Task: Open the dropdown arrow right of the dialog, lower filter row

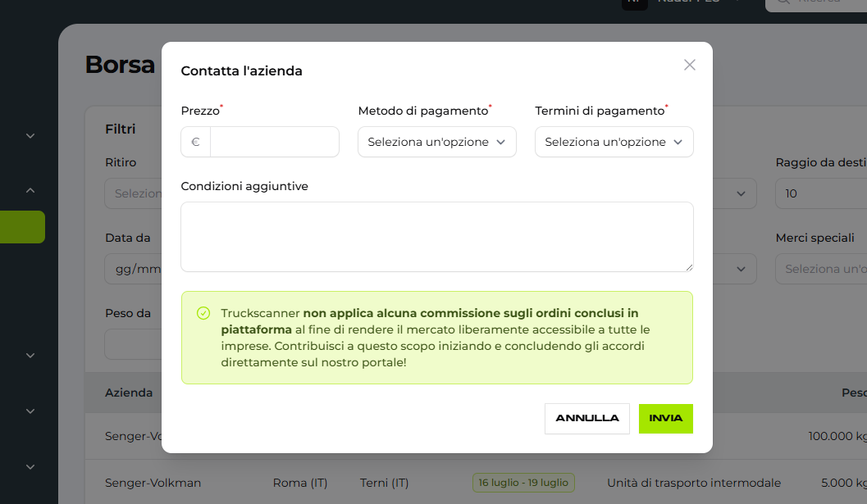Action: [x=741, y=269]
